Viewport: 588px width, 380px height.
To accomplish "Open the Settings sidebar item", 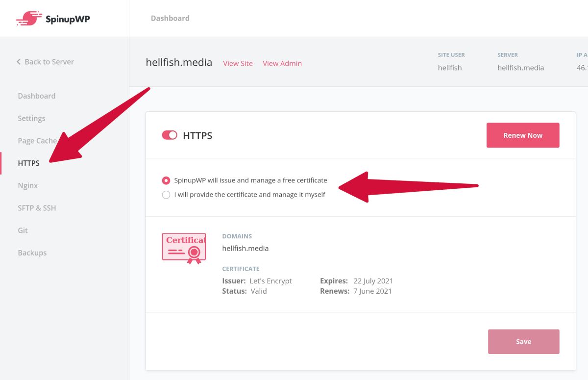I will (31, 118).
